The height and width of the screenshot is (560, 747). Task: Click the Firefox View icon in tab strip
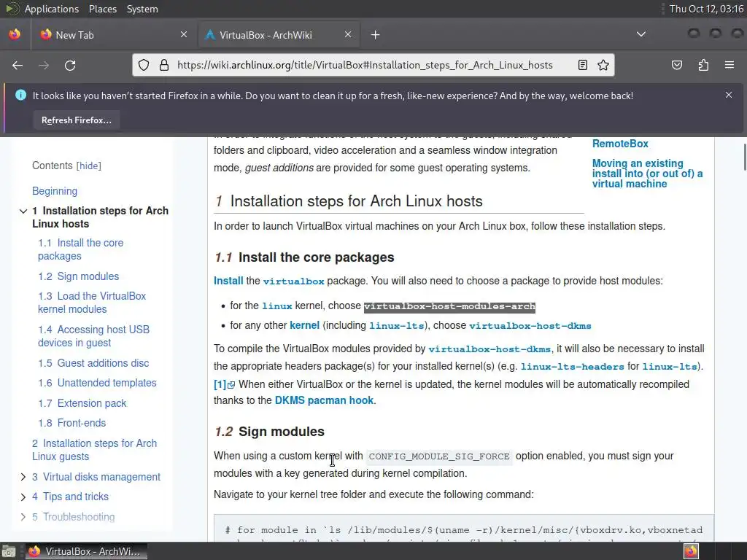15,34
